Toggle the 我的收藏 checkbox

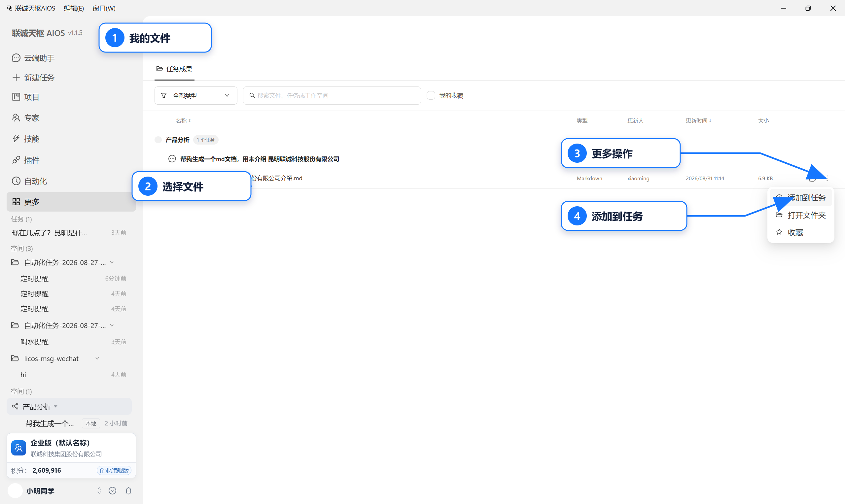pos(431,95)
